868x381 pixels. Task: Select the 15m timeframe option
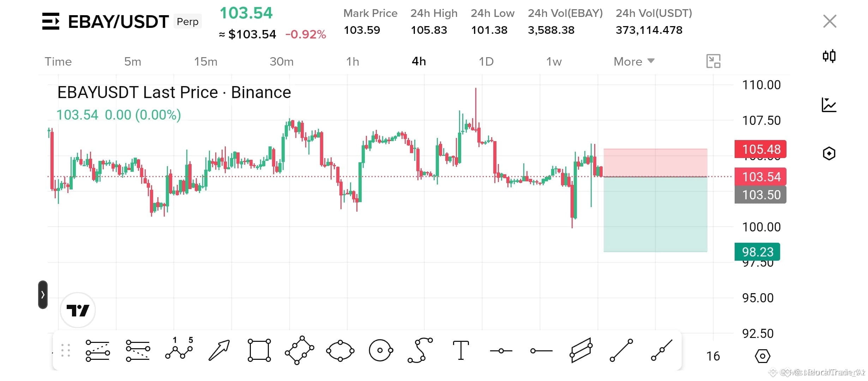[x=206, y=61]
